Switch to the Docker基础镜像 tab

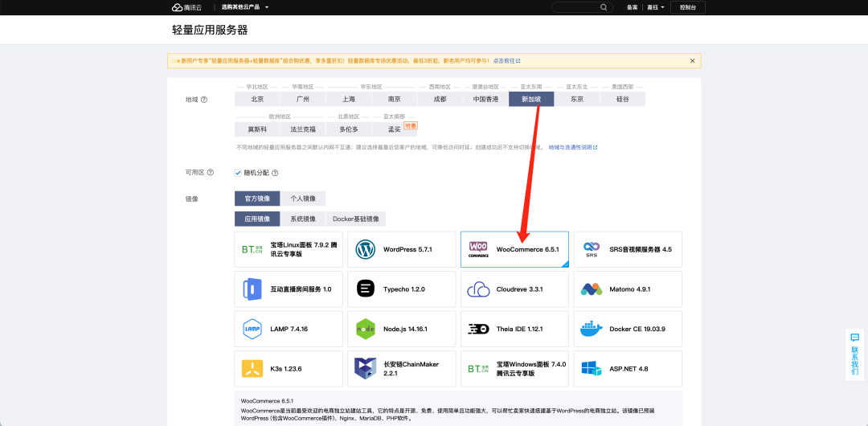[356, 219]
